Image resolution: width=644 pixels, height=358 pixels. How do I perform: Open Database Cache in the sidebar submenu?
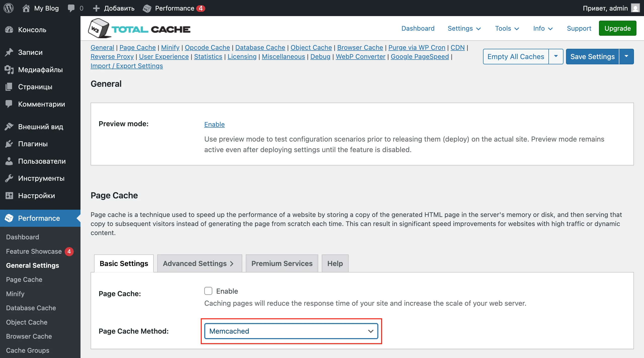click(31, 308)
